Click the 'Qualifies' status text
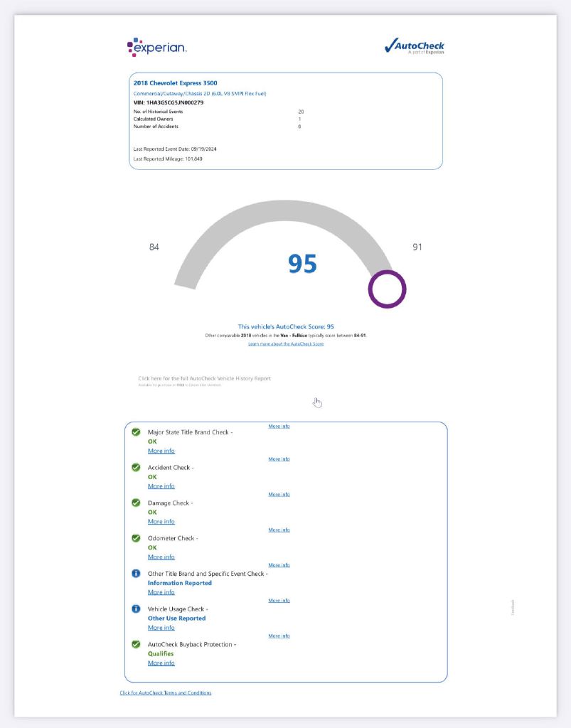The image size is (571, 728). click(161, 654)
